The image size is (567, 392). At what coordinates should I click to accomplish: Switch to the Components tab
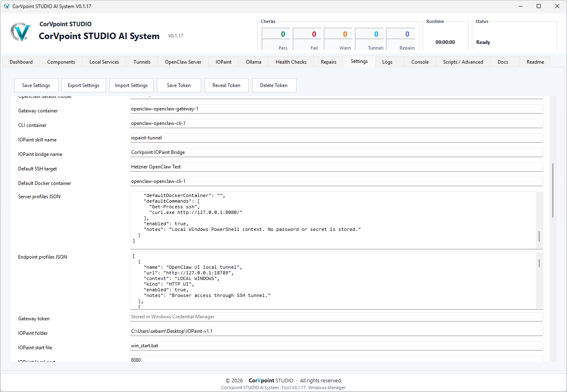(x=61, y=62)
